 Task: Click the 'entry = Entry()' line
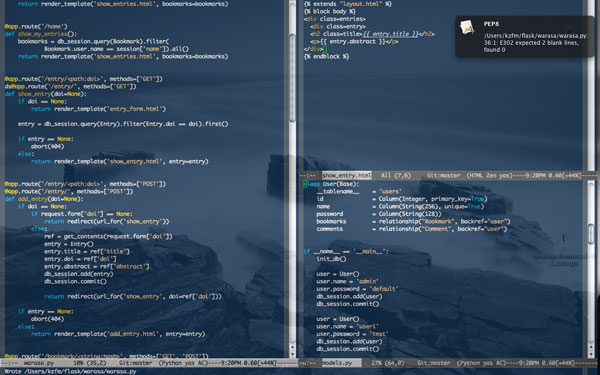(69, 244)
